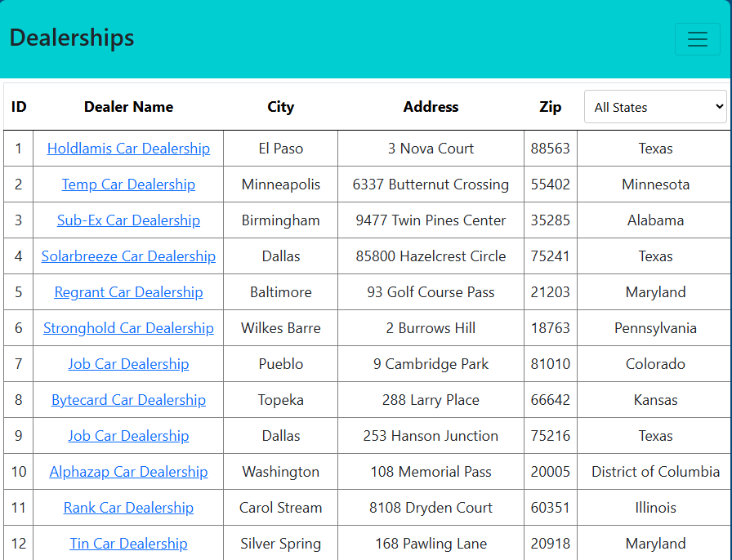The image size is (732, 560).
Task: Open the Job Car Dealership in Pueblo
Action: [x=128, y=364]
